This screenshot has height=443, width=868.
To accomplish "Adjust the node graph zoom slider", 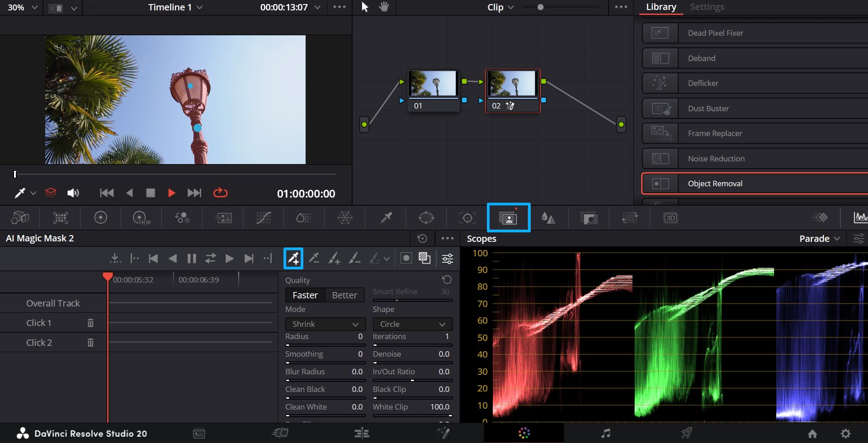I will pyautogui.click(x=541, y=7).
